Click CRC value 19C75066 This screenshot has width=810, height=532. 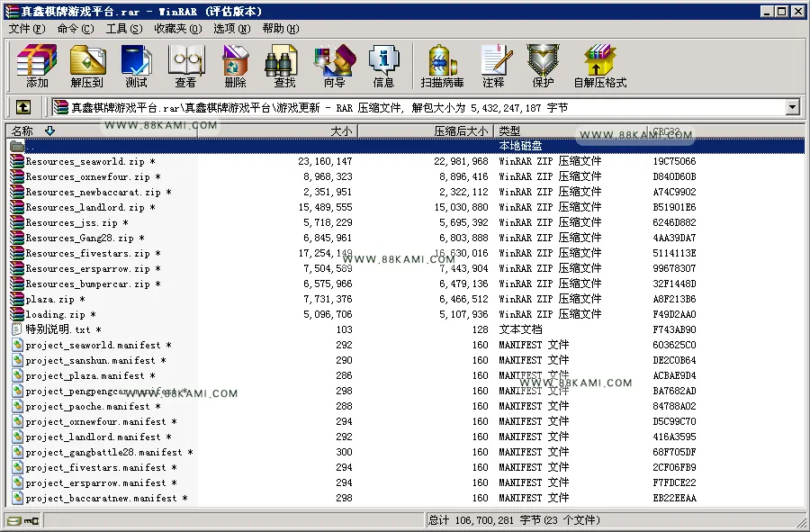coord(674,161)
